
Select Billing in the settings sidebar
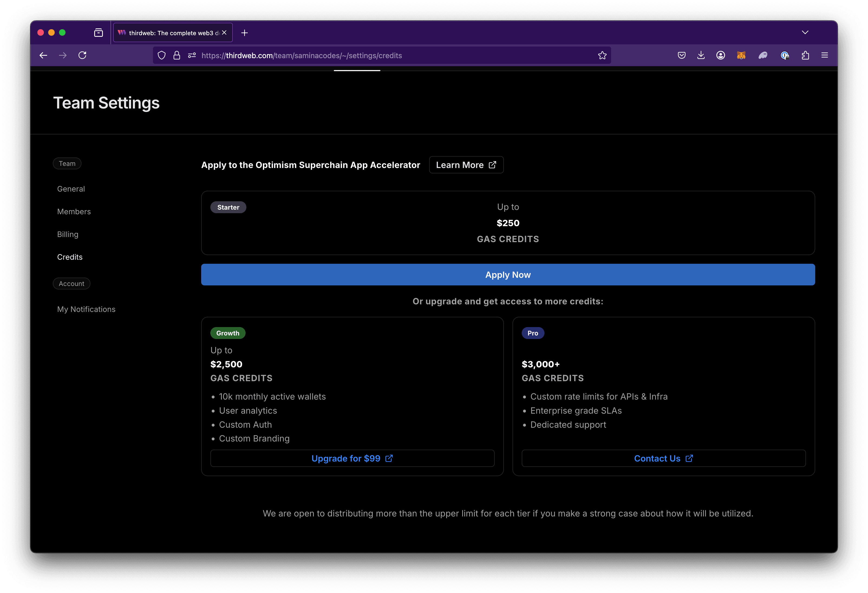(68, 234)
